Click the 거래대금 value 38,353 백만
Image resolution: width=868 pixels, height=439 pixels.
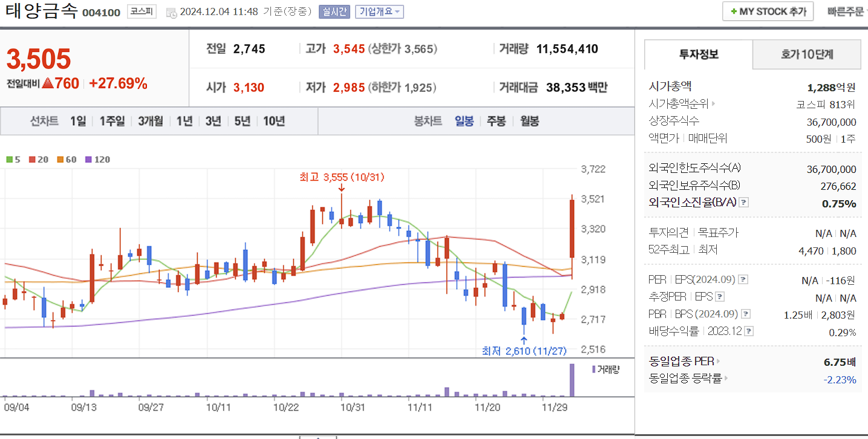pos(576,87)
